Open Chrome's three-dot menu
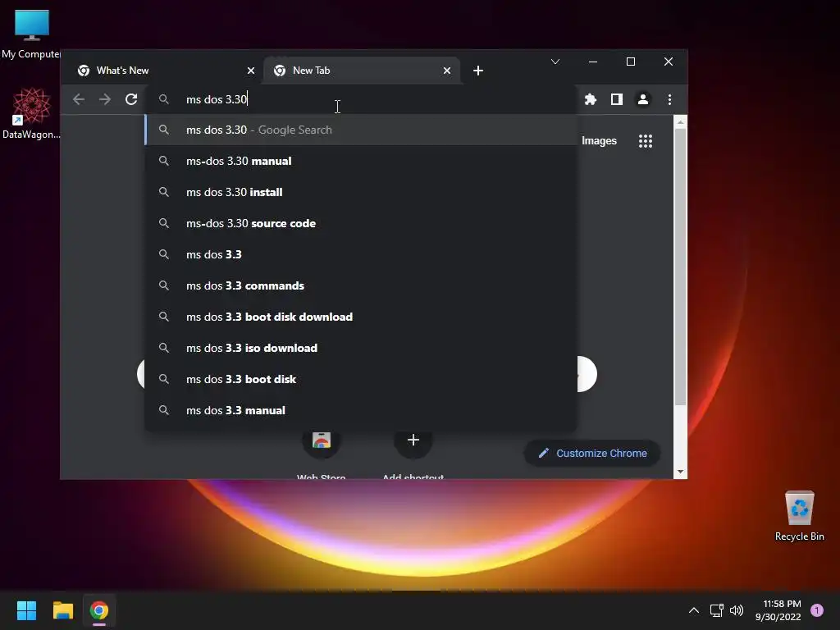Screen dimensions: 840x630 point(669,99)
